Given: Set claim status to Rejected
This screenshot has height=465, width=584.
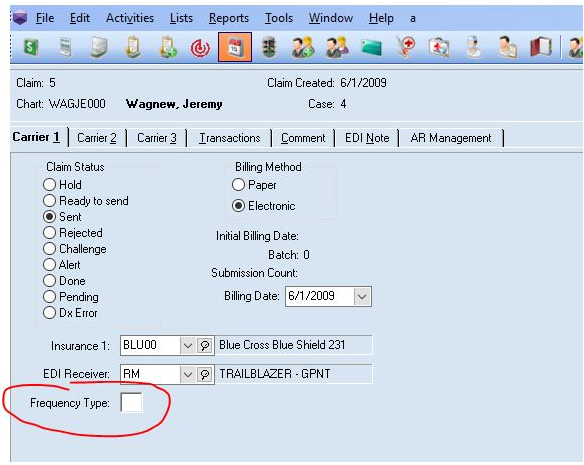Looking at the screenshot, I should [49, 232].
